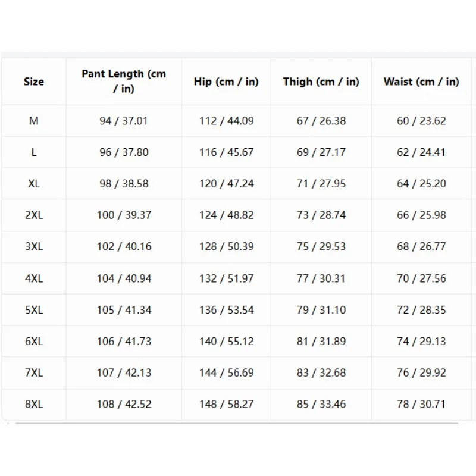Select the L size row label
The width and height of the screenshot is (476, 476).
pos(34,152)
